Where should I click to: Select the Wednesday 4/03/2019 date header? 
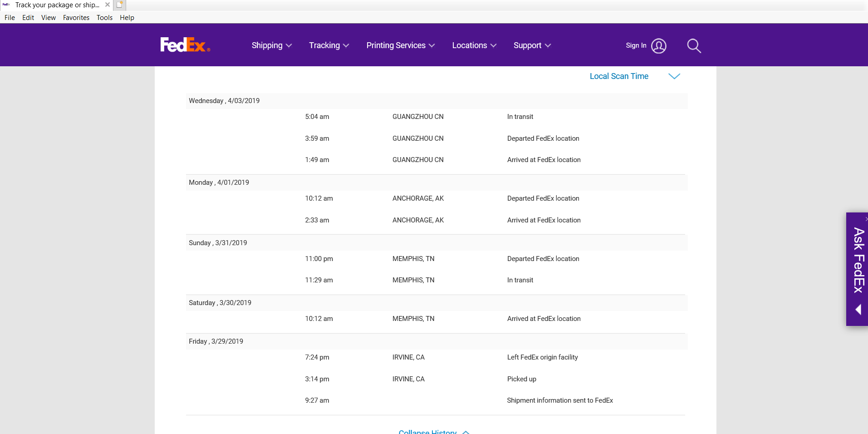click(x=224, y=101)
